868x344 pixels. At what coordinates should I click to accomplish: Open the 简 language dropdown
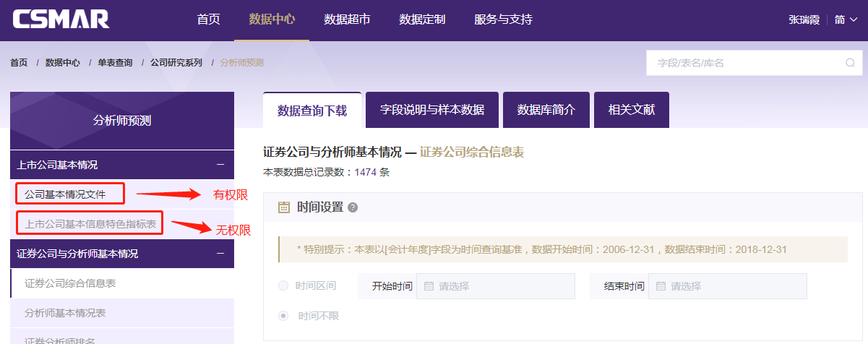point(846,20)
